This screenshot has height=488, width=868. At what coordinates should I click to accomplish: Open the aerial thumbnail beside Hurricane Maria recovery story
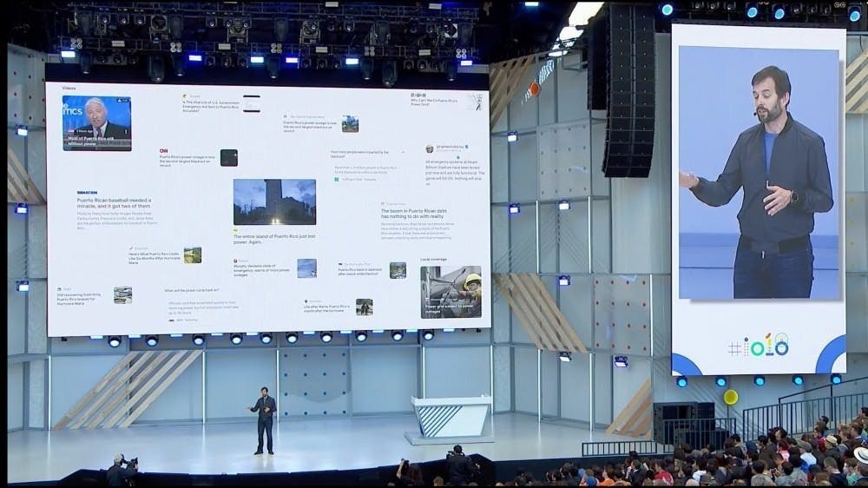pyautogui.click(x=123, y=295)
